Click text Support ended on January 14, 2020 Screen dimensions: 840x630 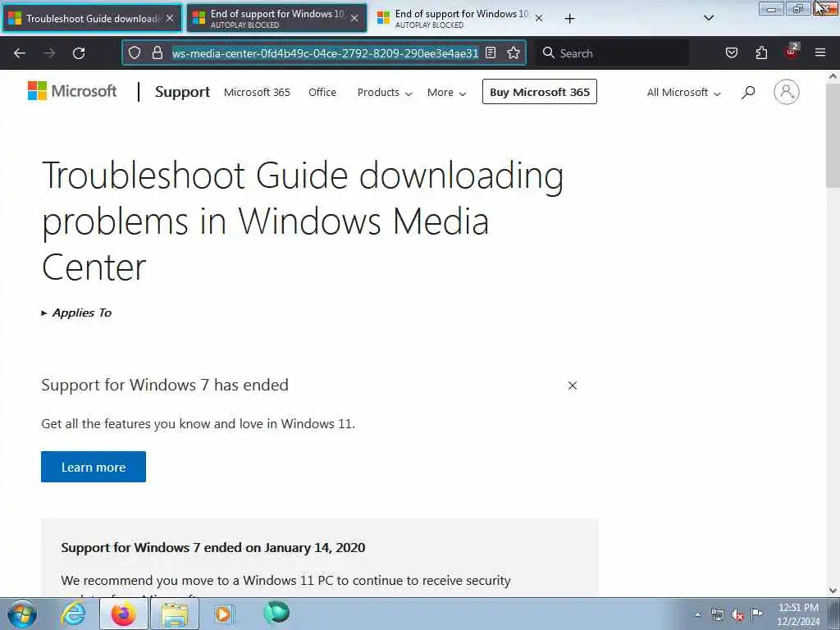pyautogui.click(x=213, y=547)
